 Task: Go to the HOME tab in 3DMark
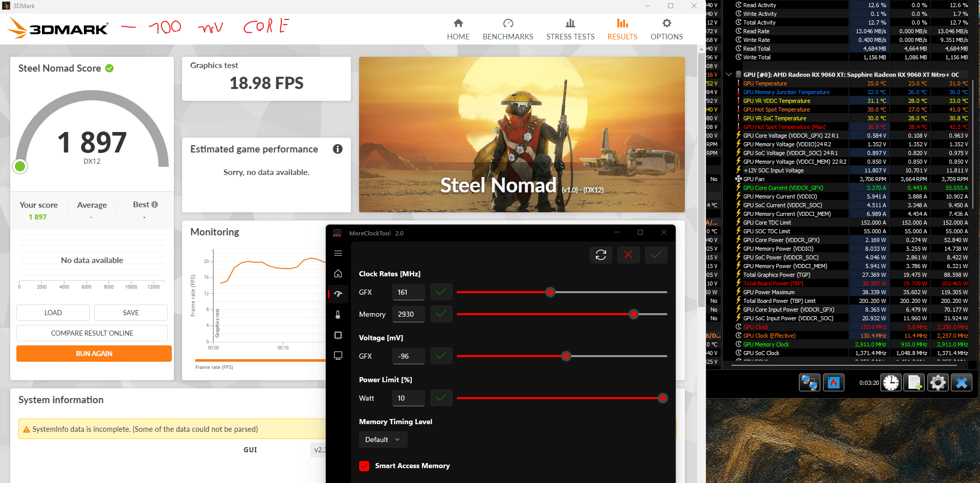coord(458,30)
